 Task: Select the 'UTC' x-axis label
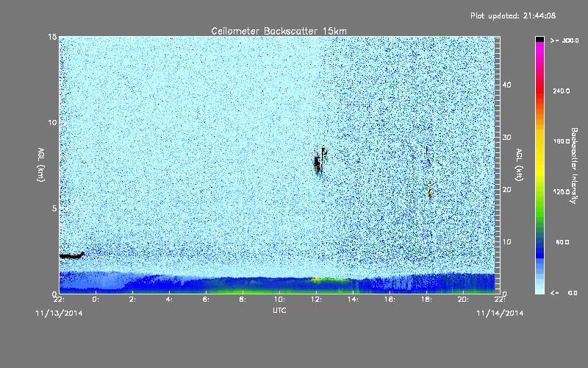pyautogui.click(x=279, y=310)
